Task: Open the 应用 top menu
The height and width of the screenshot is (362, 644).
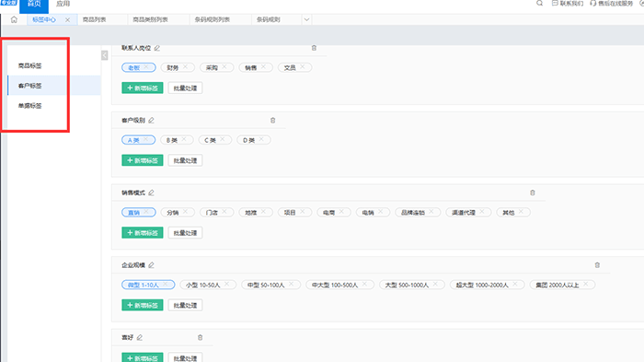Action: (x=63, y=4)
